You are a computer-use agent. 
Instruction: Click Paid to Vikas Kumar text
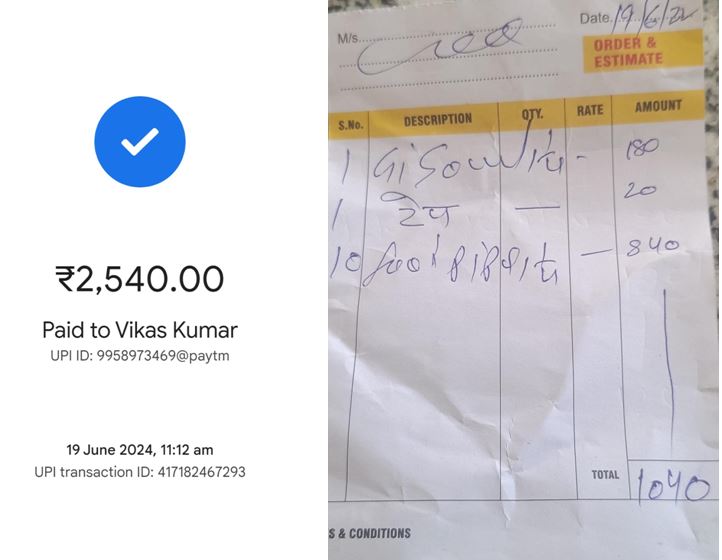click(140, 330)
